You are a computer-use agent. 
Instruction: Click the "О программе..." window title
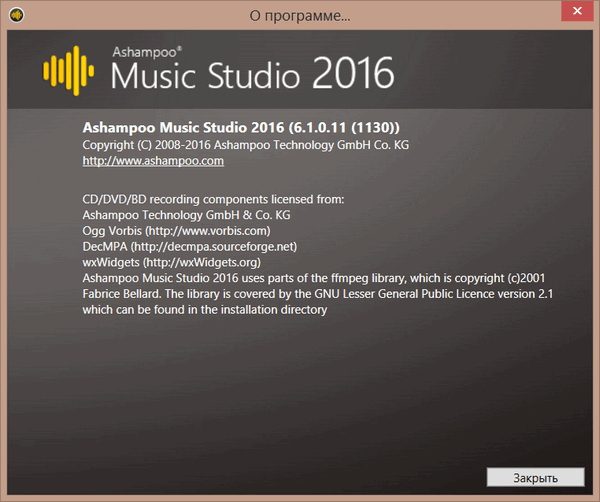[300, 16]
